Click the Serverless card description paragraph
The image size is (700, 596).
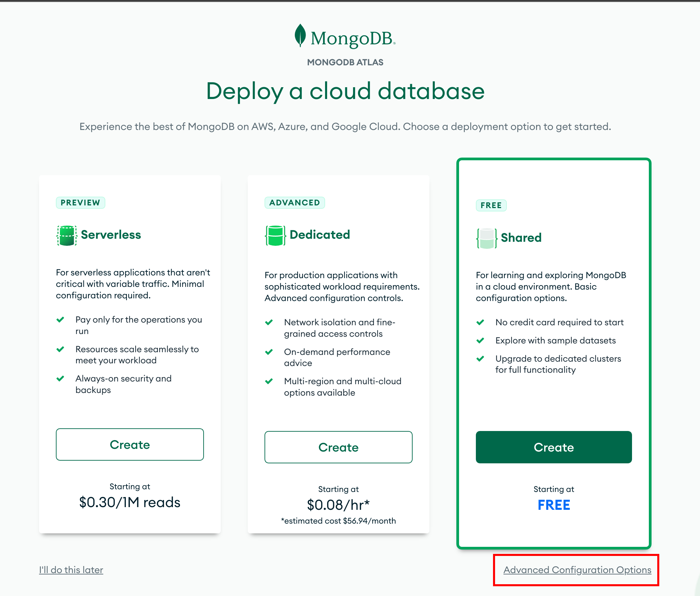(x=133, y=284)
